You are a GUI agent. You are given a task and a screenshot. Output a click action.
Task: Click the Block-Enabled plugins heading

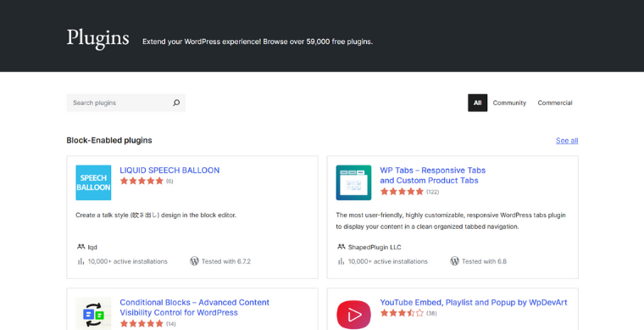tap(109, 140)
